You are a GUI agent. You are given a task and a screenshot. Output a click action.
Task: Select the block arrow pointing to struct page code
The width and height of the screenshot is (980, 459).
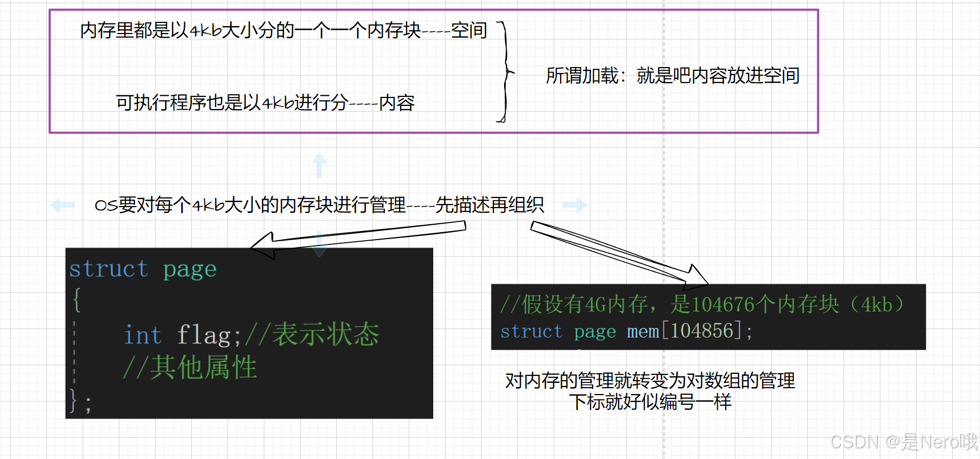358,239
